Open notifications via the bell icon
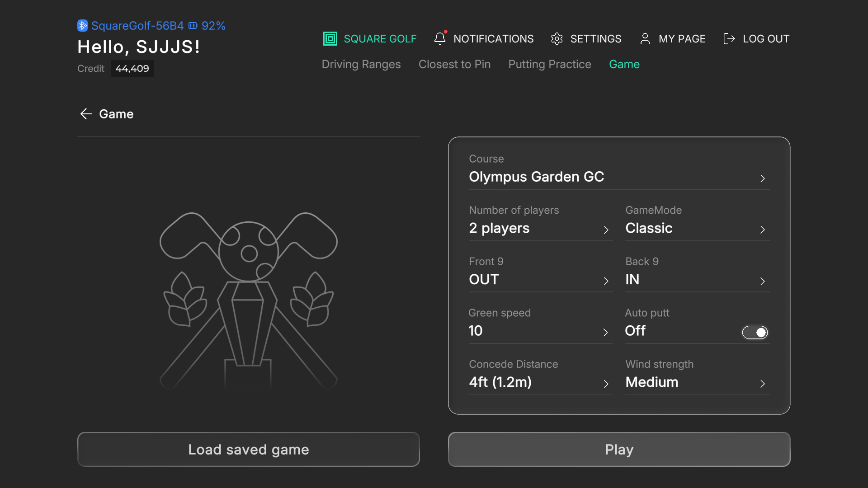This screenshot has height=488, width=868. tap(440, 38)
